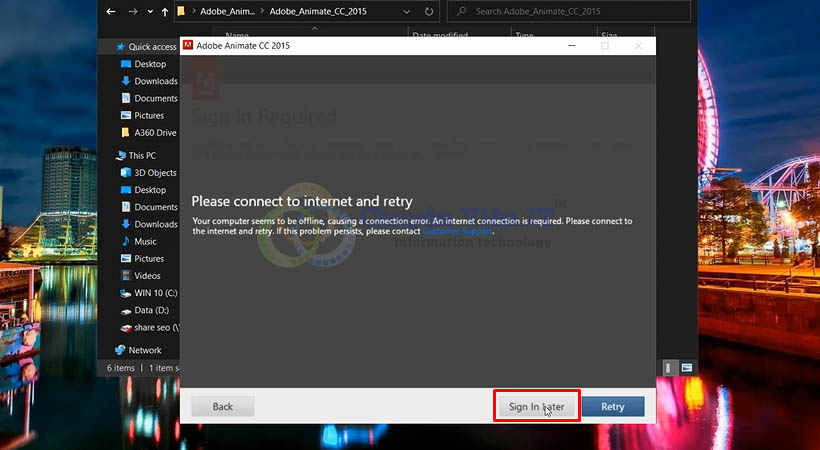
Task: Click the Explorer refresh button
Action: click(428, 13)
